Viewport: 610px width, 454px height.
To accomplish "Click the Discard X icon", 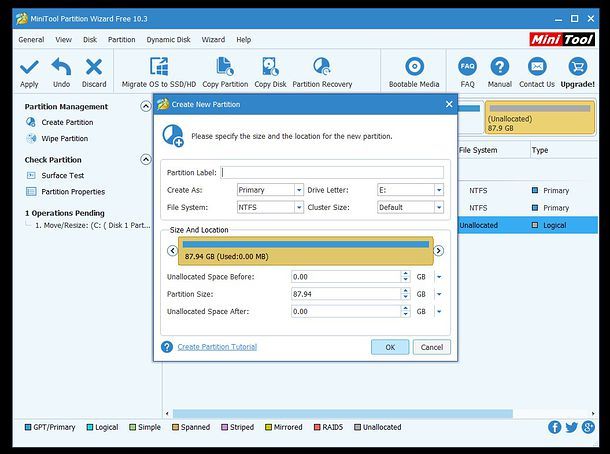I will coord(94,67).
